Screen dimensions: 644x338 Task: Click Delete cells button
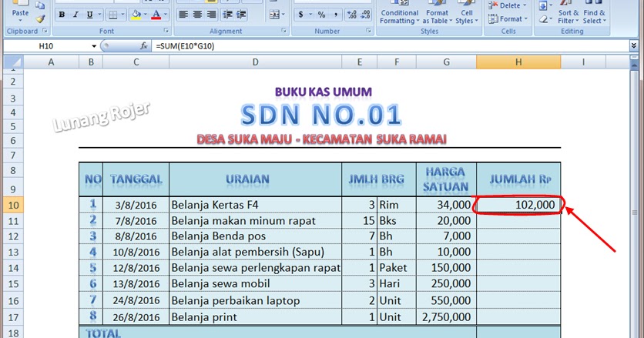pyautogui.click(x=508, y=5)
